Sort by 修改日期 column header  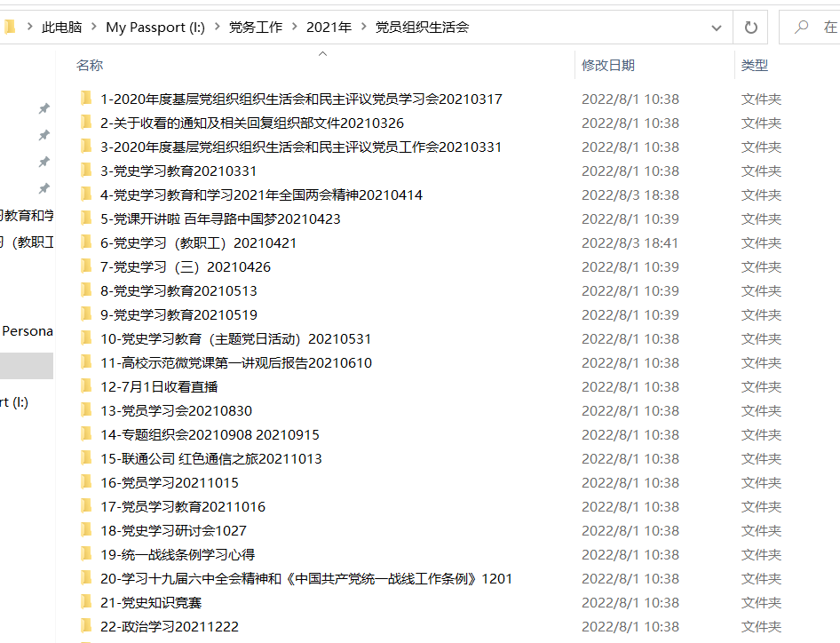coord(608,66)
